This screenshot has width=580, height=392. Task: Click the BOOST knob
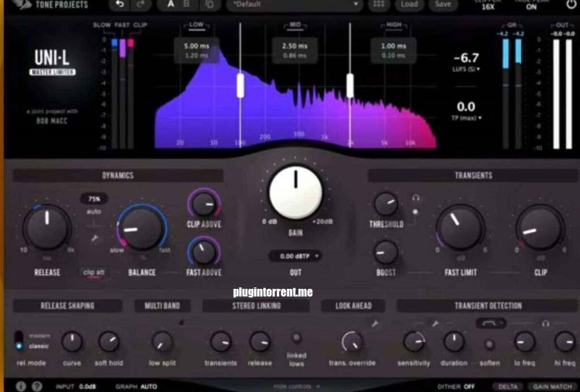point(386,253)
